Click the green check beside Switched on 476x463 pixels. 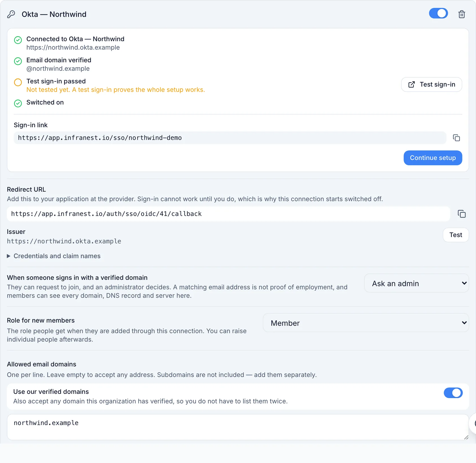tap(18, 103)
